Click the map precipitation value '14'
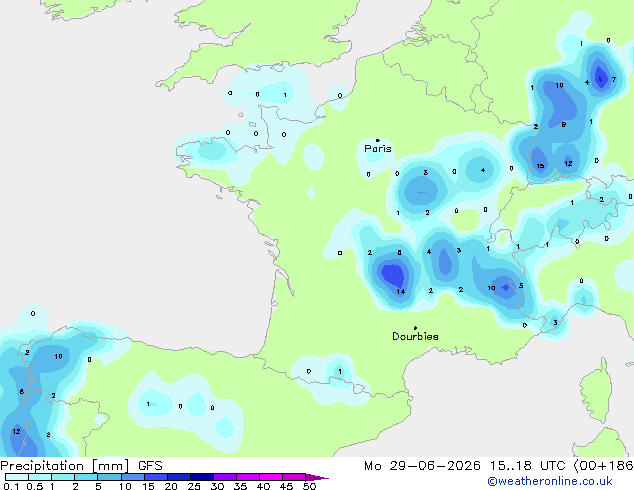 pyautogui.click(x=401, y=291)
